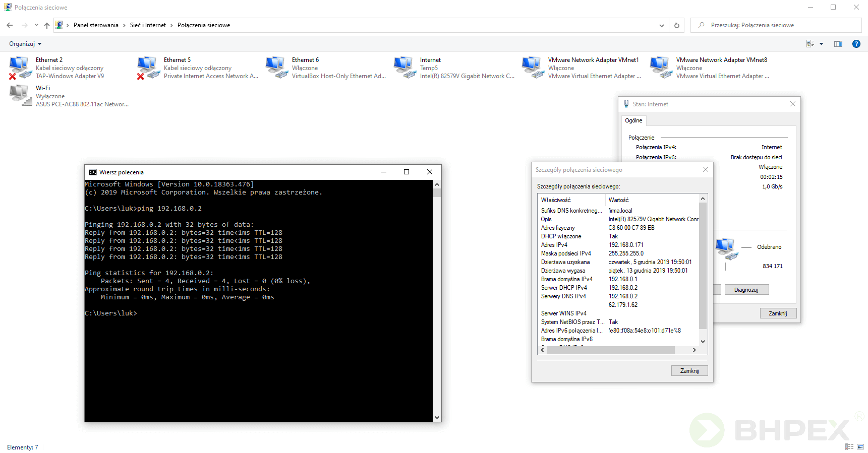Select the Ogólne tab
868x453 pixels.
tap(633, 120)
